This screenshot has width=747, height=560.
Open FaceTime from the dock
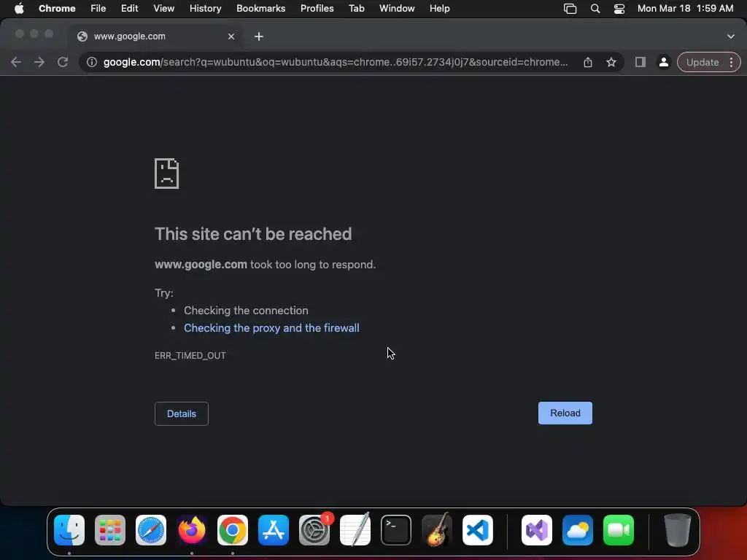[x=619, y=530]
